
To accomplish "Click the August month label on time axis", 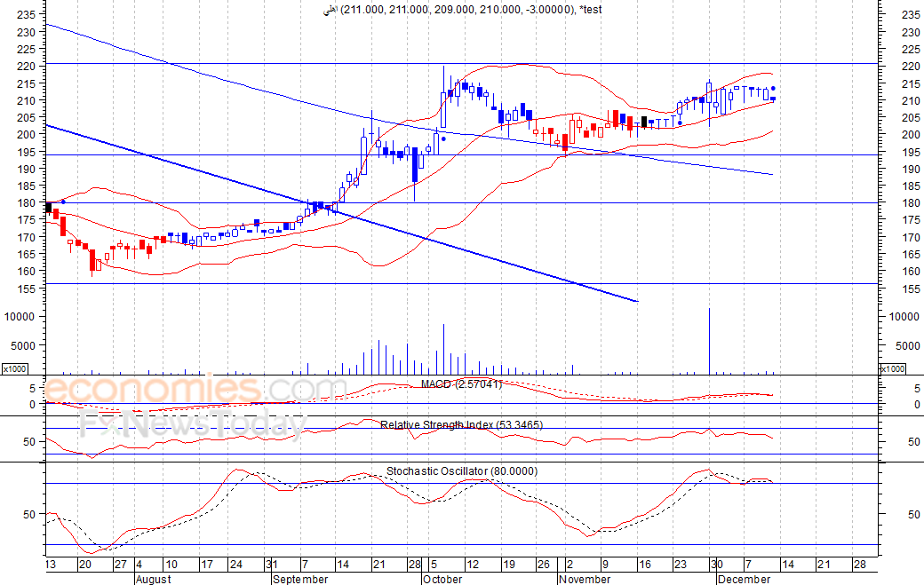I will point(153,579).
